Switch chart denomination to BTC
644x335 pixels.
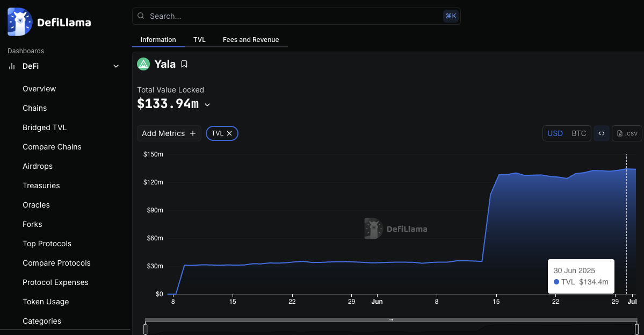579,133
